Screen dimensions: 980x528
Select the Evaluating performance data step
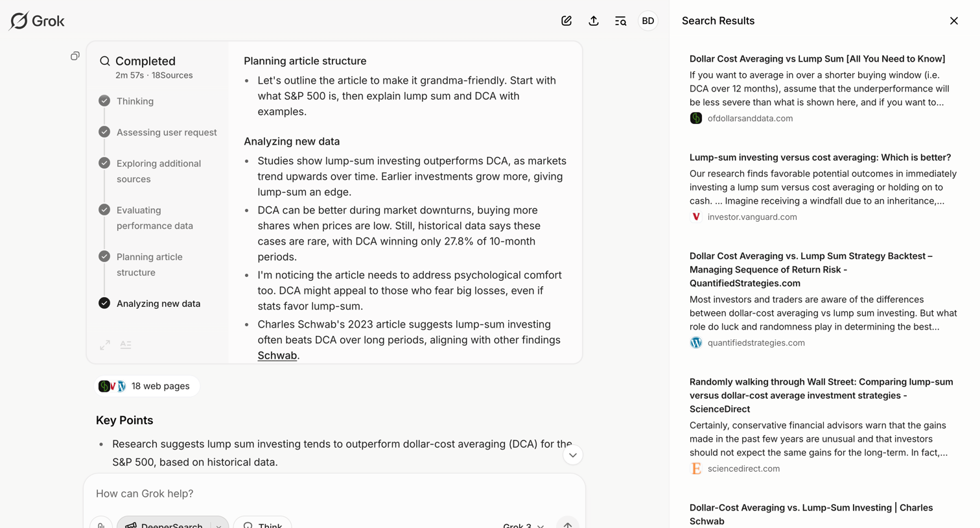click(x=155, y=218)
